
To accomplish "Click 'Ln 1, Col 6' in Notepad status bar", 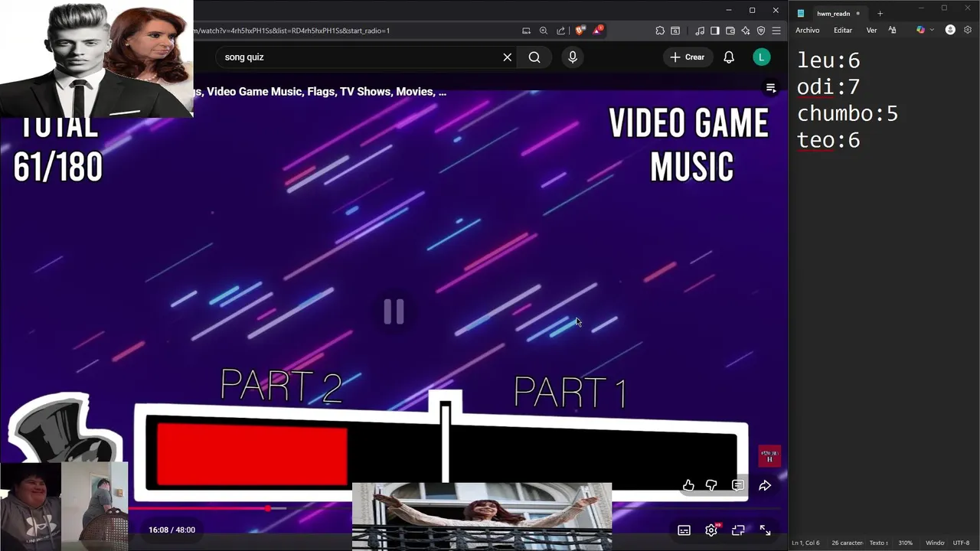I will 805,543.
